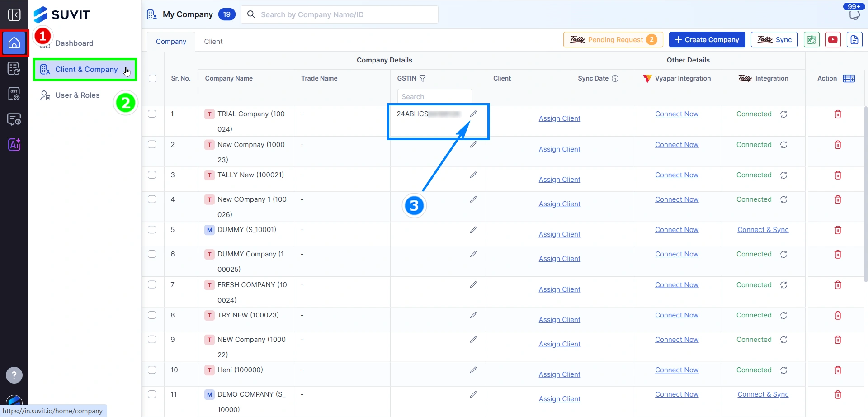Image resolution: width=868 pixels, height=417 pixels.
Task: Open the GST settings sidebar icon
Action: point(14,94)
